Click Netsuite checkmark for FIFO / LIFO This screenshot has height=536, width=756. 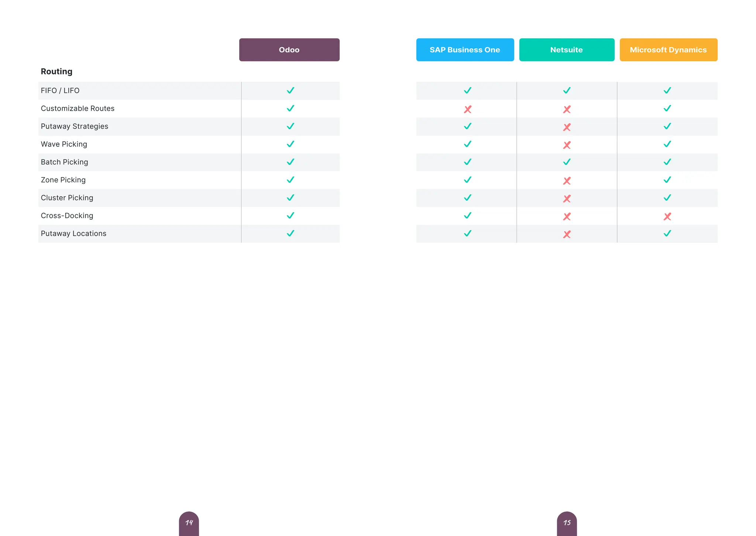click(567, 90)
